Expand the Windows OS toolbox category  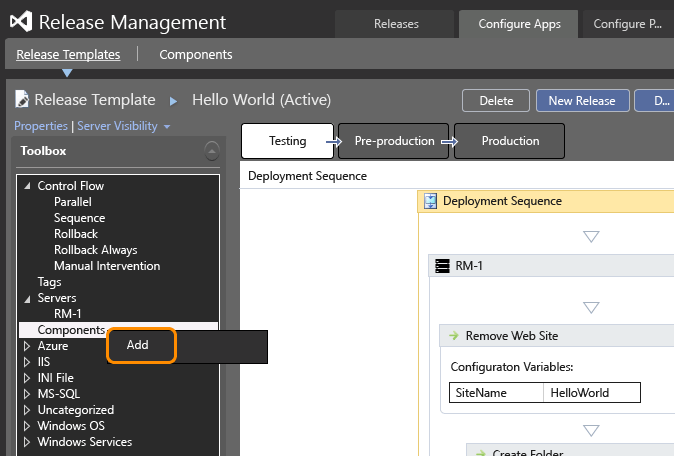click(x=27, y=425)
